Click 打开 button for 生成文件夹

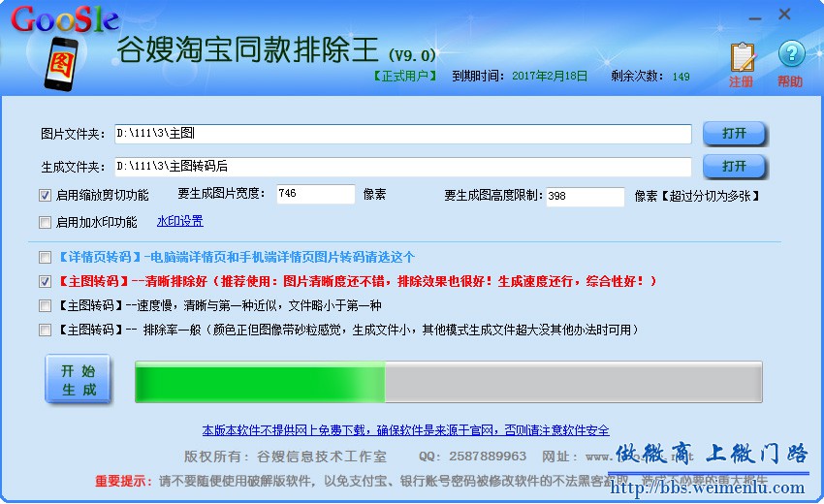(x=735, y=167)
